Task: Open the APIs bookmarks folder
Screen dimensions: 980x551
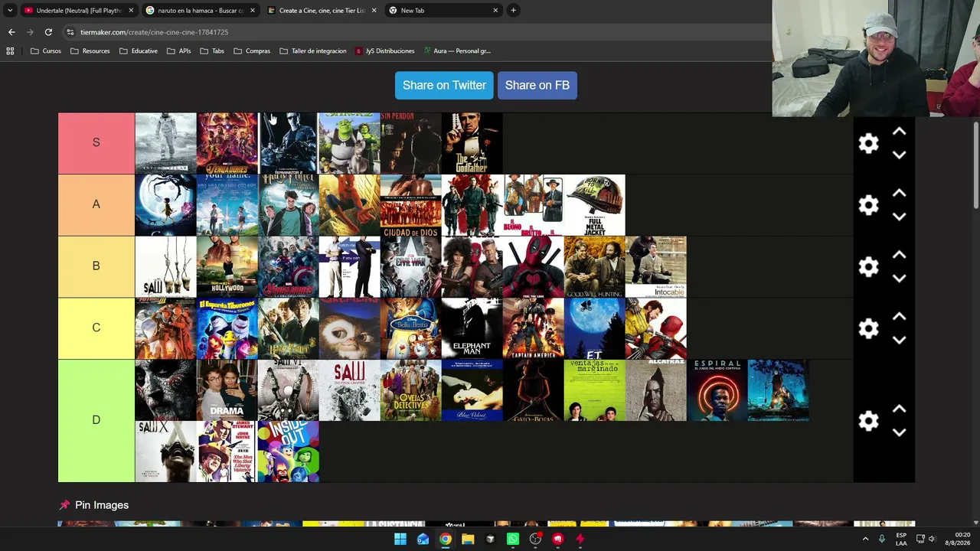Action: coord(179,51)
